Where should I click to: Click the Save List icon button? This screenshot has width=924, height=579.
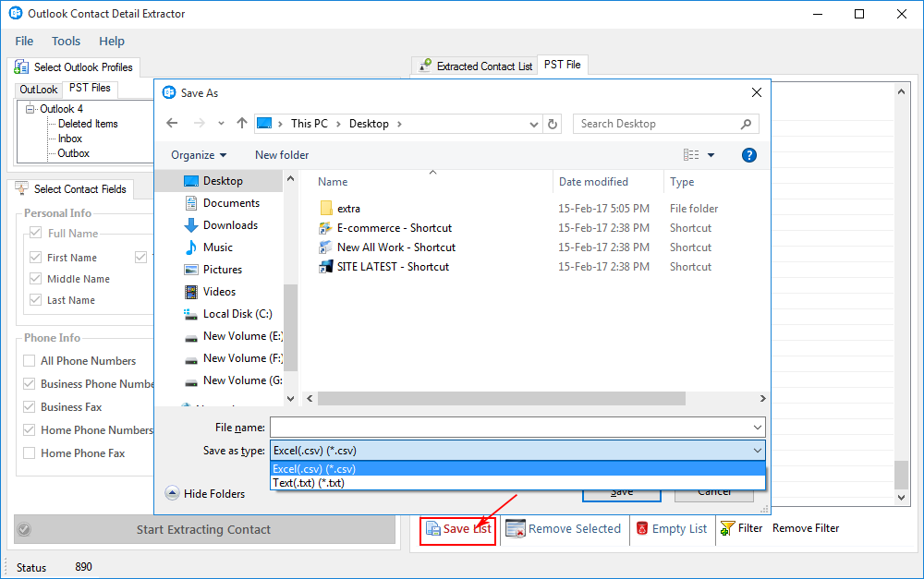point(433,529)
